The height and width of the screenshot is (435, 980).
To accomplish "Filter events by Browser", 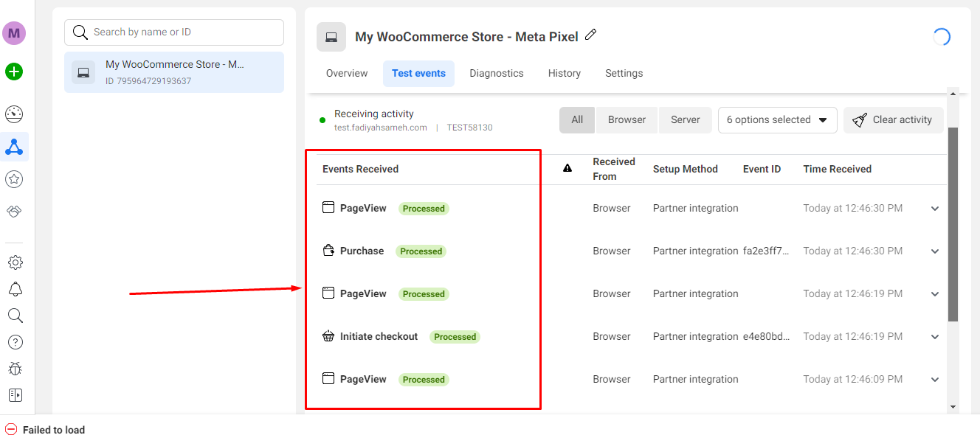I will coord(627,119).
